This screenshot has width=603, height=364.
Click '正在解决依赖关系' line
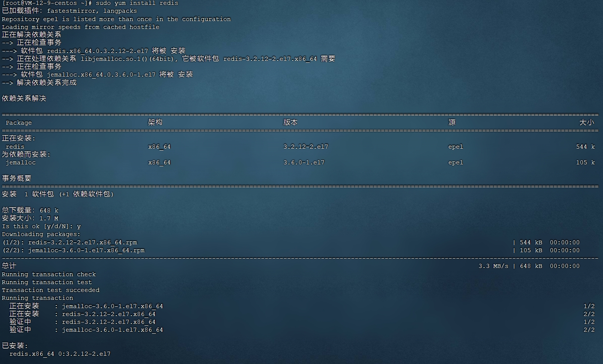pos(32,35)
